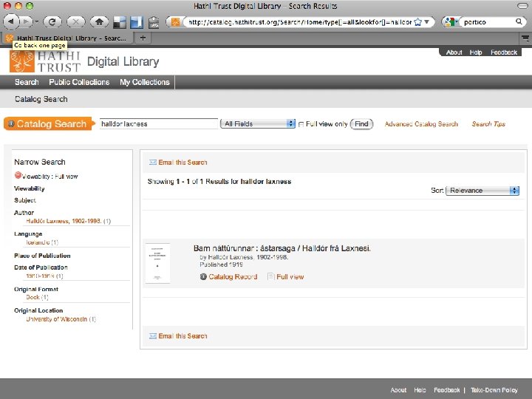Image resolution: width=532 pixels, height=399 pixels.
Task: Reload the current page
Action: pyautogui.click(x=52, y=22)
